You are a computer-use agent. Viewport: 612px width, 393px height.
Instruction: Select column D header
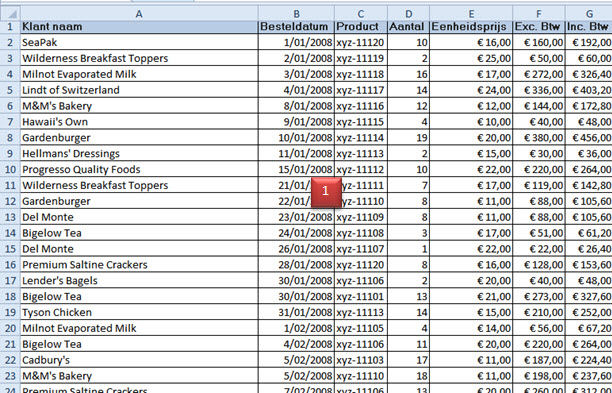point(408,14)
